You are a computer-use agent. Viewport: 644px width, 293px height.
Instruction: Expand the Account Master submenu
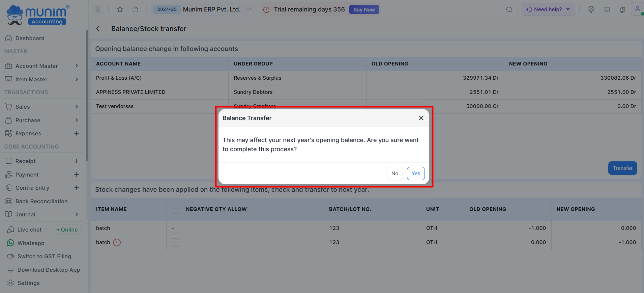[x=77, y=66]
